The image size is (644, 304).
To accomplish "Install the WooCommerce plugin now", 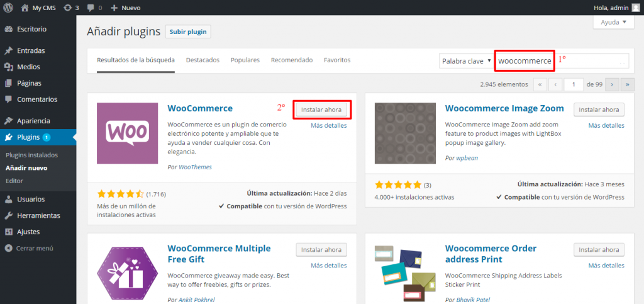I will pyautogui.click(x=321, y=110).
